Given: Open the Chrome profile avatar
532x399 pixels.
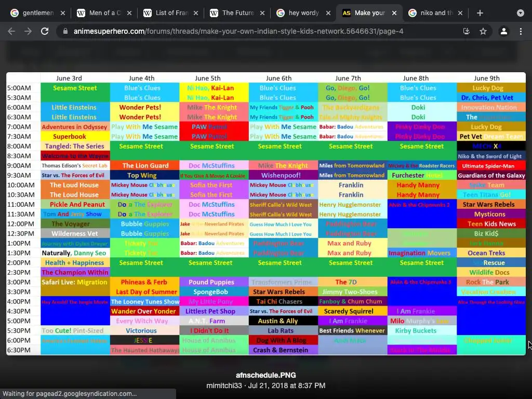Looking at the screenshot, I should tap(504, 31).
